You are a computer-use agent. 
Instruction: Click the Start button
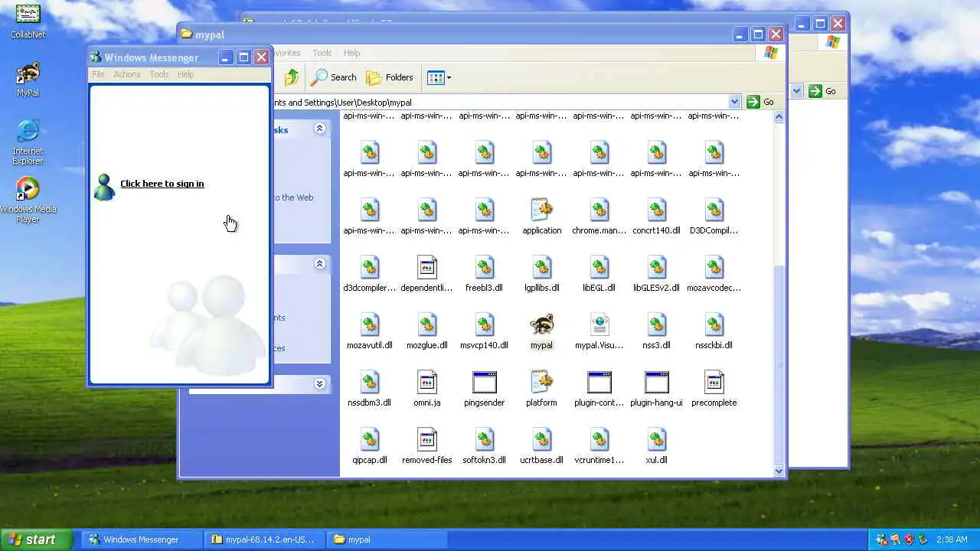(x=35, y=540)
